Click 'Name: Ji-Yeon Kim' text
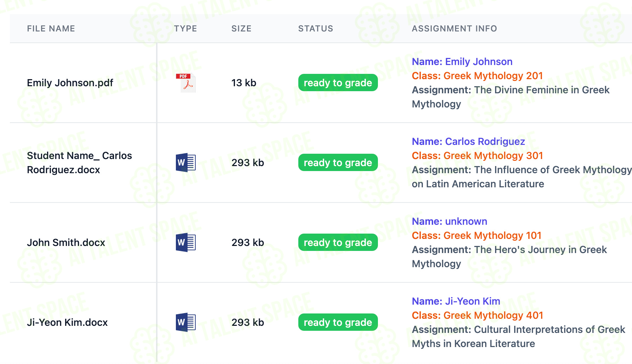The image size is (632, 364). pos(456,301)
